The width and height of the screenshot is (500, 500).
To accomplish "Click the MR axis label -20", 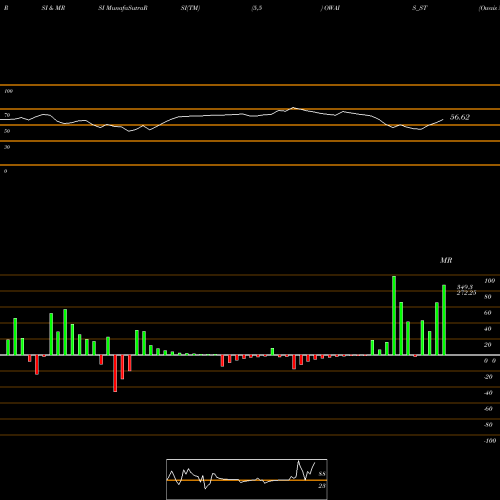I will [488, 377].
